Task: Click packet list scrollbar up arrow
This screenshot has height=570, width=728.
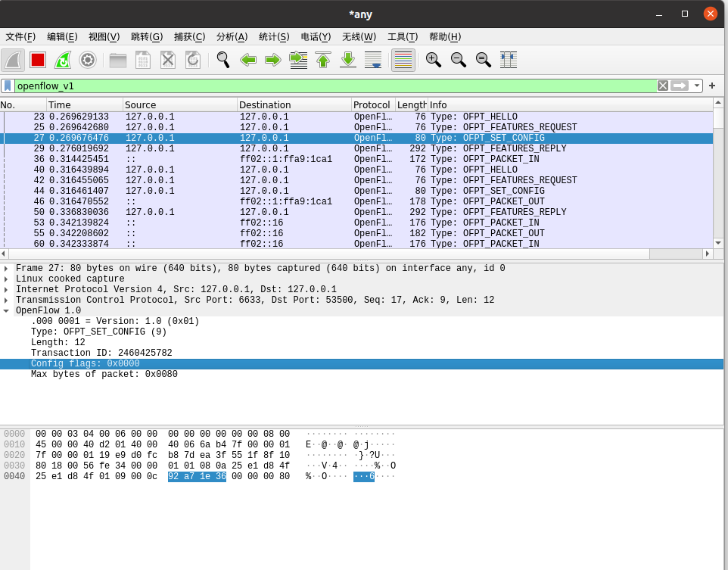Action: 718,102
